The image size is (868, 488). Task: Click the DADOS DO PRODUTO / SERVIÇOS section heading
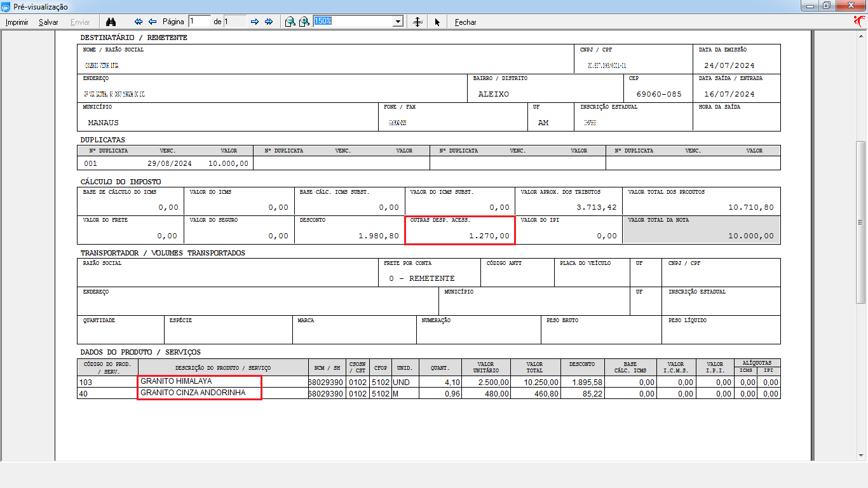[x=140, y=352]
